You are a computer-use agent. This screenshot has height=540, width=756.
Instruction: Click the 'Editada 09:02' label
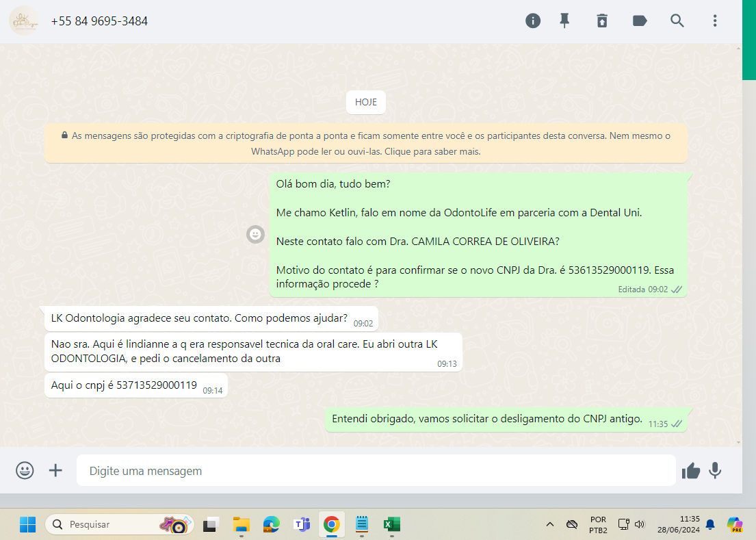click(x=642, y=290)
